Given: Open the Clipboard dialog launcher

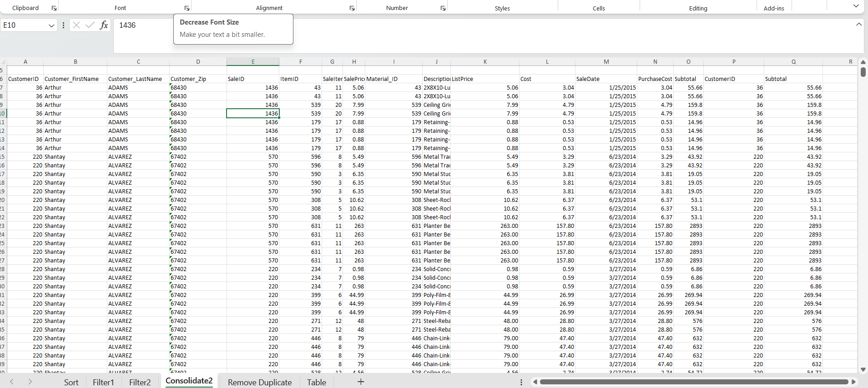Looking at the screenshot, I should coord(54,8).
